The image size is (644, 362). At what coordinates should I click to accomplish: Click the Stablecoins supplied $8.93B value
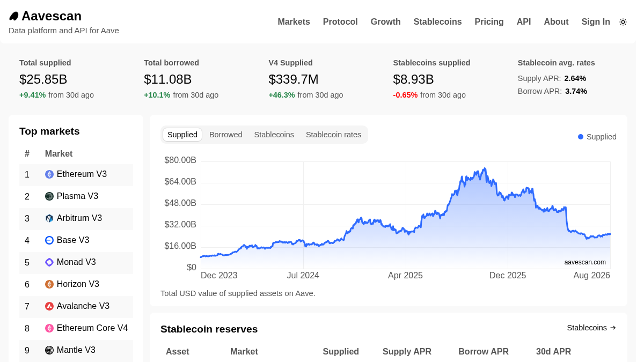pyautogui.click(x=413, y=79)
